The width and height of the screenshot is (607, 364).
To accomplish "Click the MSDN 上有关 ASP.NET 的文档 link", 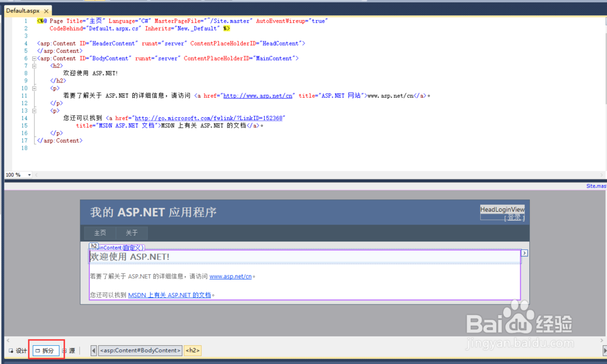I will [169, 295].
